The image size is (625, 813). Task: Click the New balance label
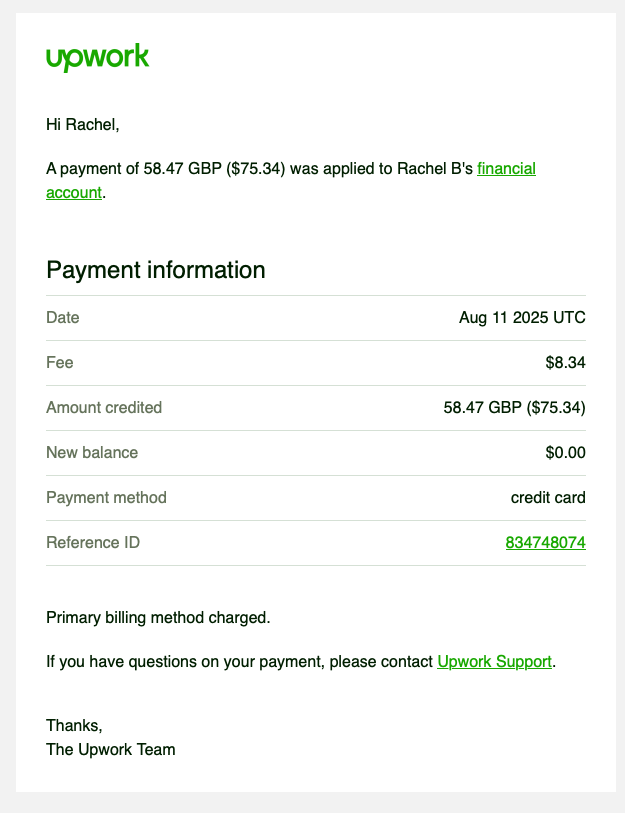click(x=92, y=453)
